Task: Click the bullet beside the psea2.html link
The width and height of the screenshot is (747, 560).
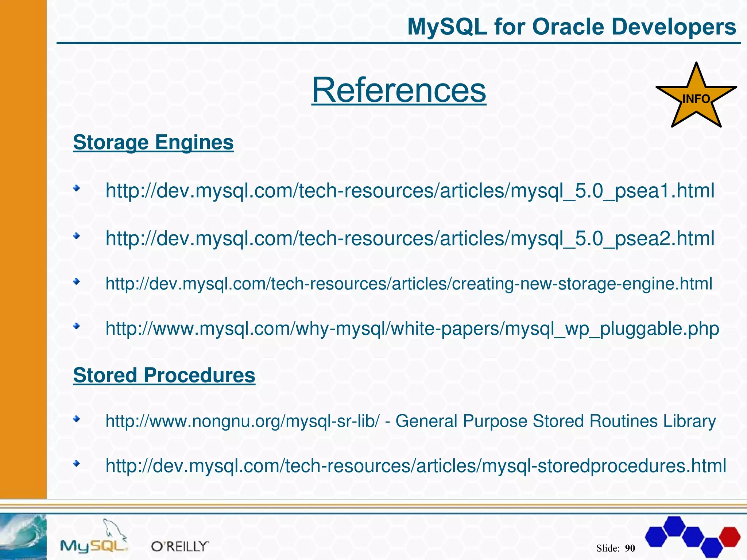Action: click(x=77, y=236)
